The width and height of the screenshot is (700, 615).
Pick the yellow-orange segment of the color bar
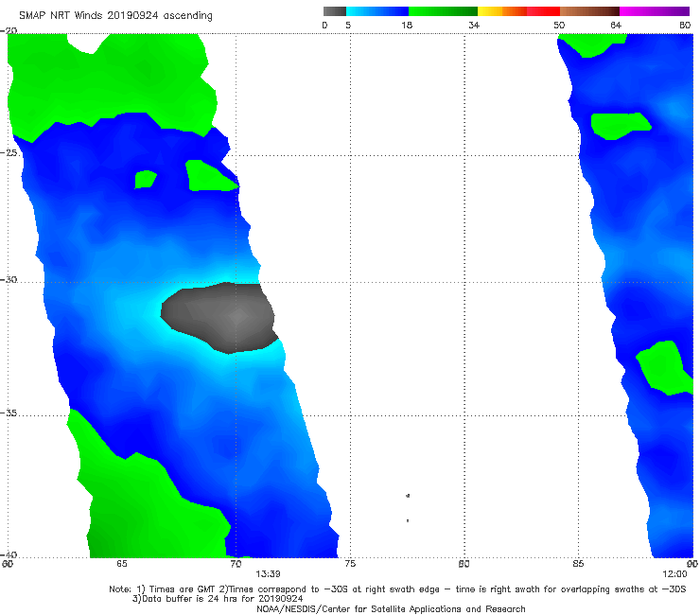(x=502, y=11)
